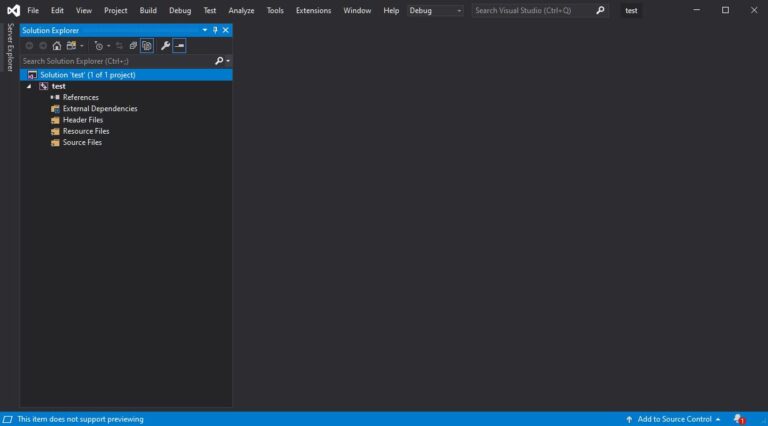768x426 pixels.
Task: Click the Home icon in Solution Explorer
Action: click(56, 46)
